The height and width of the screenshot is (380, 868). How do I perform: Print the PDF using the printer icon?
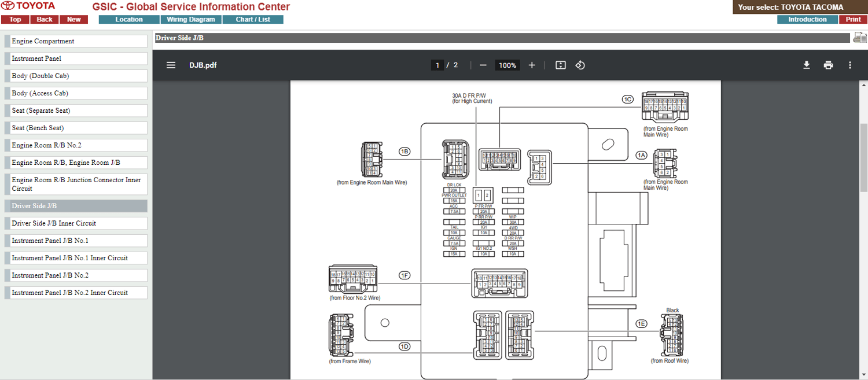coord(828,65)
